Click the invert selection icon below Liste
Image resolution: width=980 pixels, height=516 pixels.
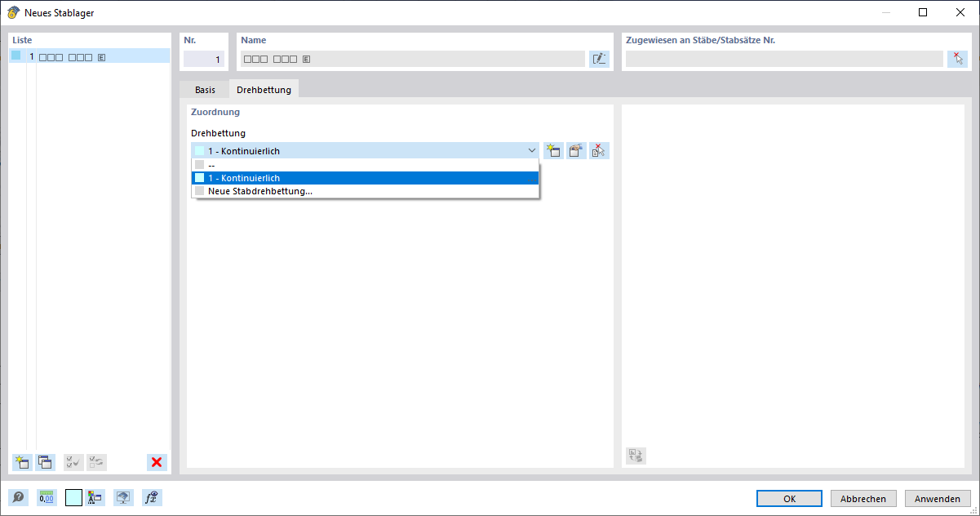(x=96, y=462)
